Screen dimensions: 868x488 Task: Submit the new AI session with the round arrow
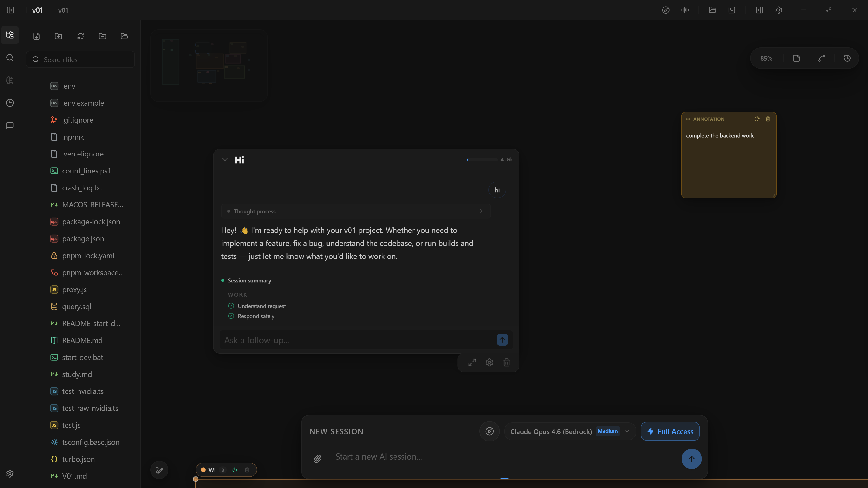click(x=691, y=459)
